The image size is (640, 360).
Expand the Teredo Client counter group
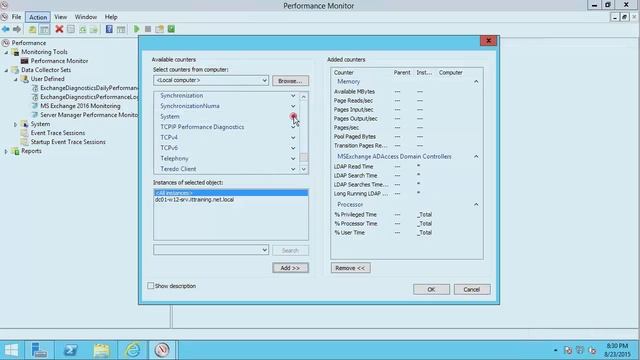click(293, 169)
